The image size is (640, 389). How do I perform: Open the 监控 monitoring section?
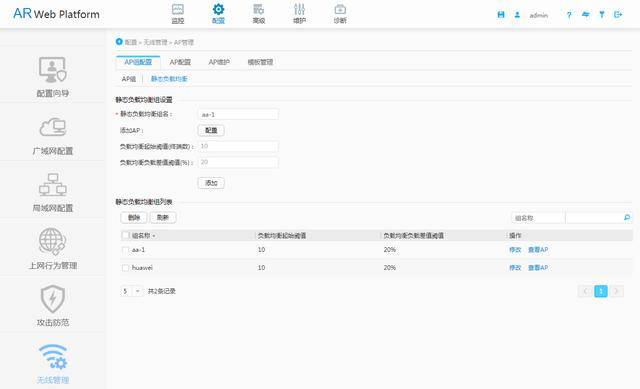click(x=178, y=14)
